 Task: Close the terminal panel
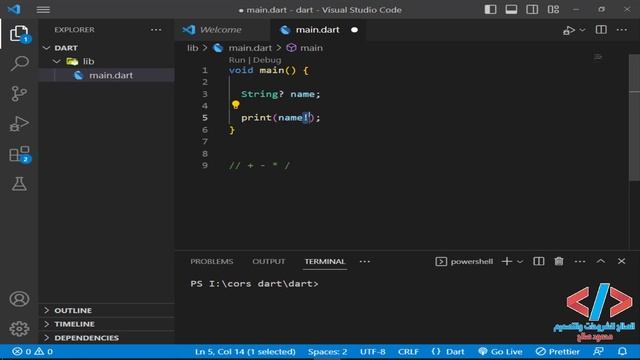pyautogui.click(x=621, y=261)
